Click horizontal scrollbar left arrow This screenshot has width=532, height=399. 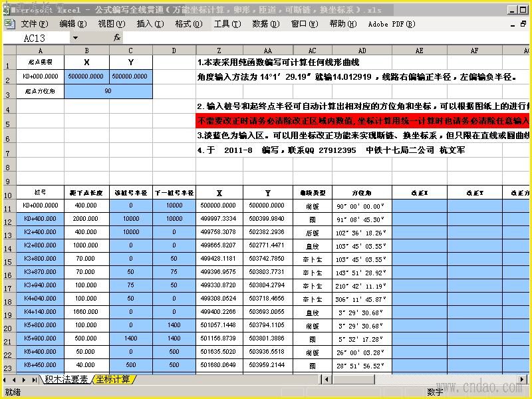pyautogui.click(x=327, y=379)
